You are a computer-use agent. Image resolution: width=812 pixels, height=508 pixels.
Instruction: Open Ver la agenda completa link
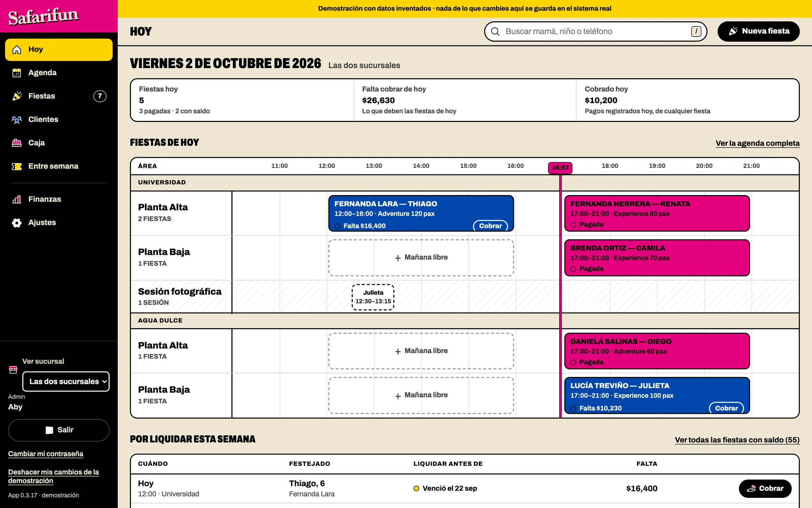click(x=758, y=143)
